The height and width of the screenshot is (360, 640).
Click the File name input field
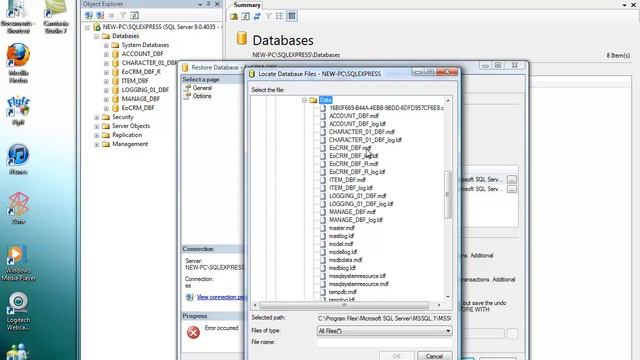[384, 342]
